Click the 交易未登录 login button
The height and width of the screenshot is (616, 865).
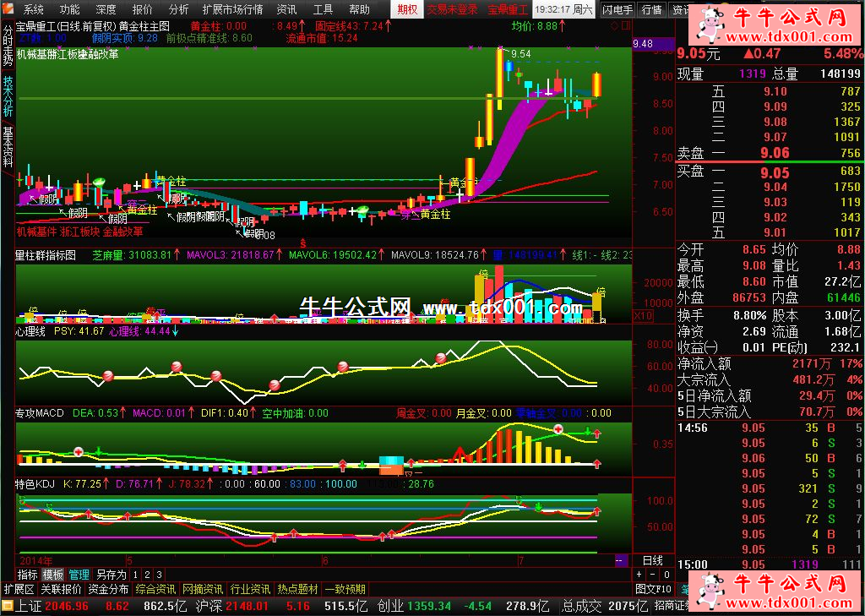click(453, 9)
